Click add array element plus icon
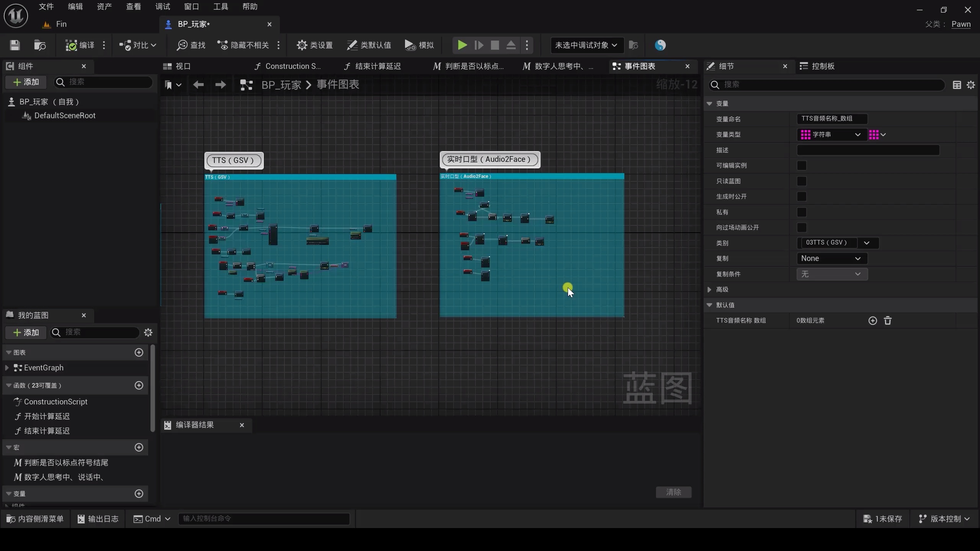980x551 pixels. pyautogui.click(x=872, y=321)
